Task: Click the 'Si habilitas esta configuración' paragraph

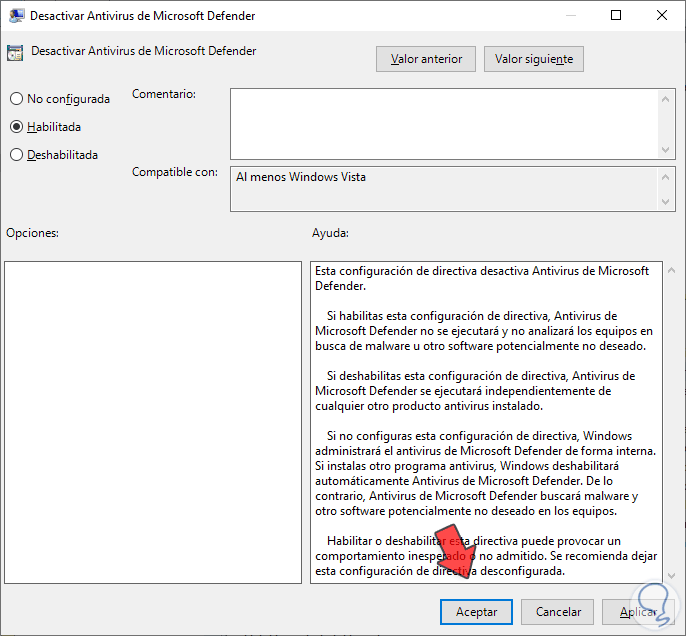Action: pyautogui.click(x=484, y=331)
